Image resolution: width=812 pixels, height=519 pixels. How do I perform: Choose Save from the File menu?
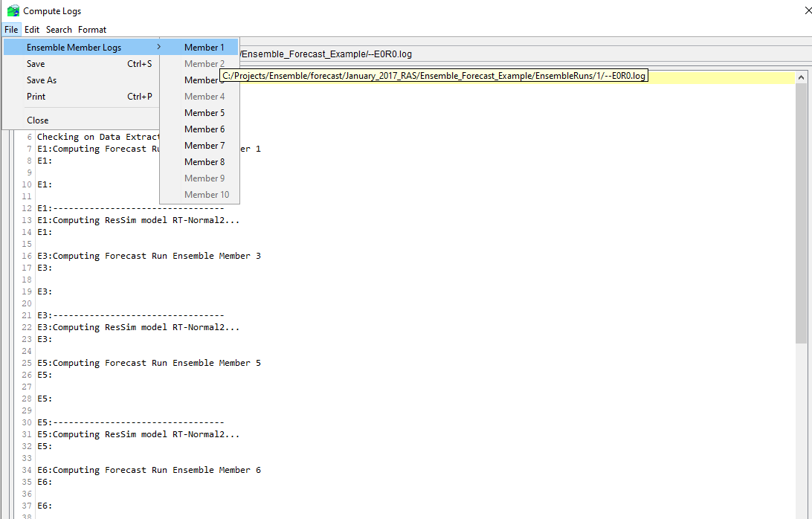tap(36, 63)
